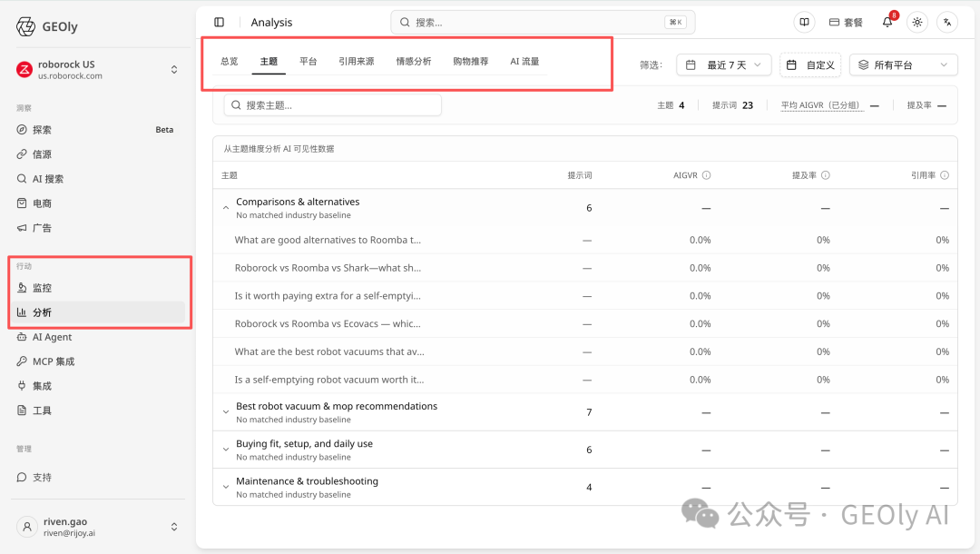980x554 pixels.
Task: Click the 提示词 23 summary count
Action: pyautogui.click(x=732, y=105)
